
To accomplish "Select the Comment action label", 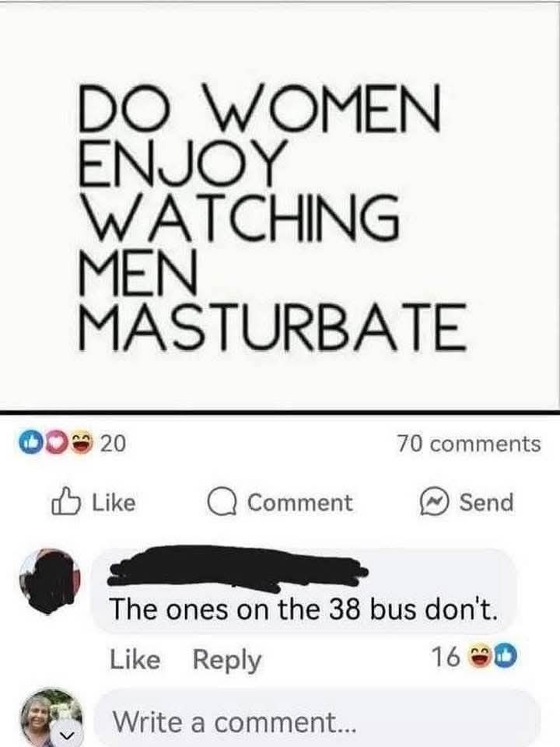I will point(300,503).
